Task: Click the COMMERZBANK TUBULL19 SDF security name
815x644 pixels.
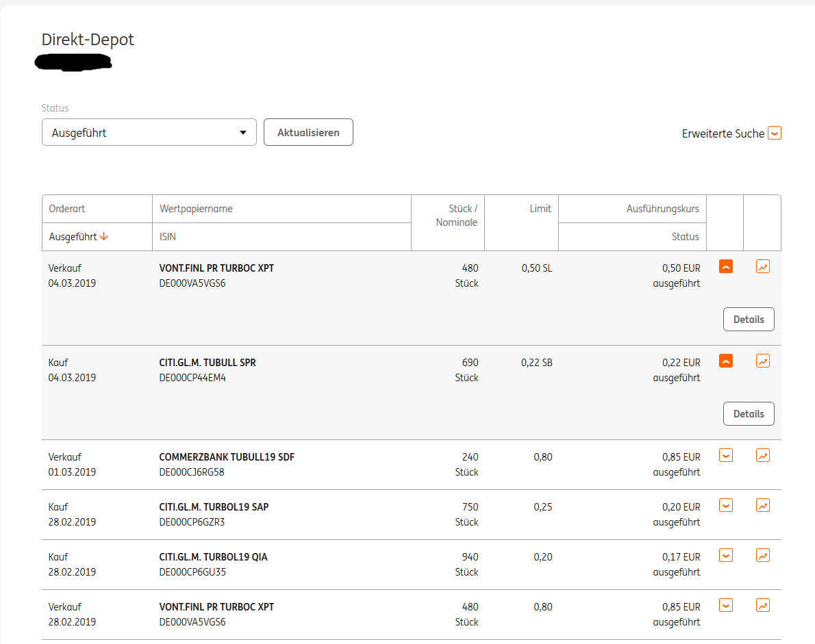Action: [x=227, y=457]
